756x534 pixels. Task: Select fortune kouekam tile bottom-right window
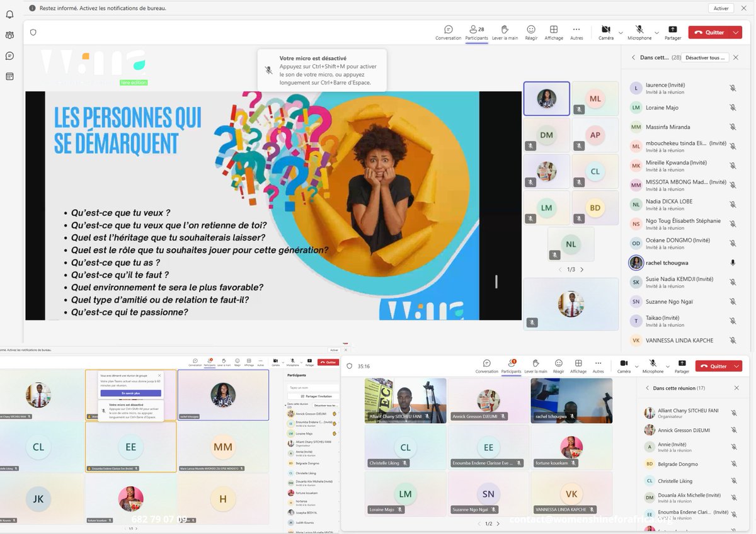pos(571,447)
